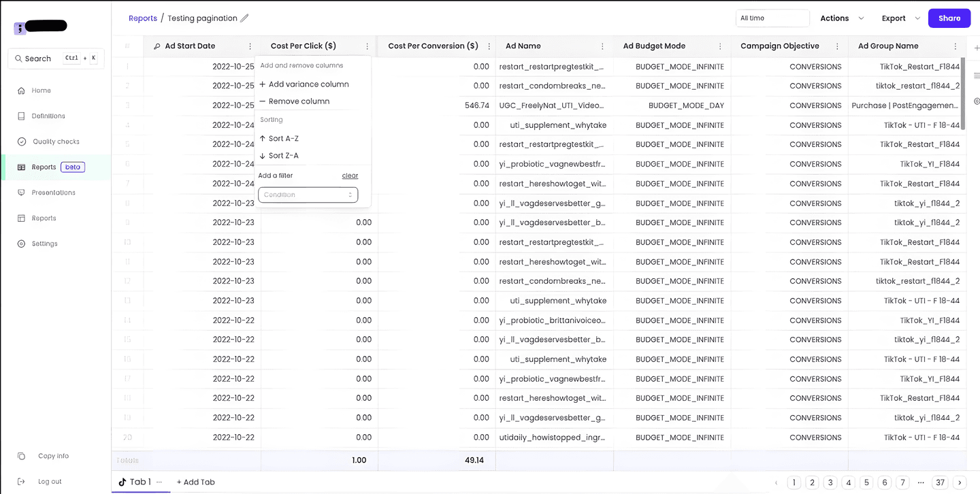Open the Home section in the sidebar
980x494 pixels.
pyautogui.click(x=41, y=90)
